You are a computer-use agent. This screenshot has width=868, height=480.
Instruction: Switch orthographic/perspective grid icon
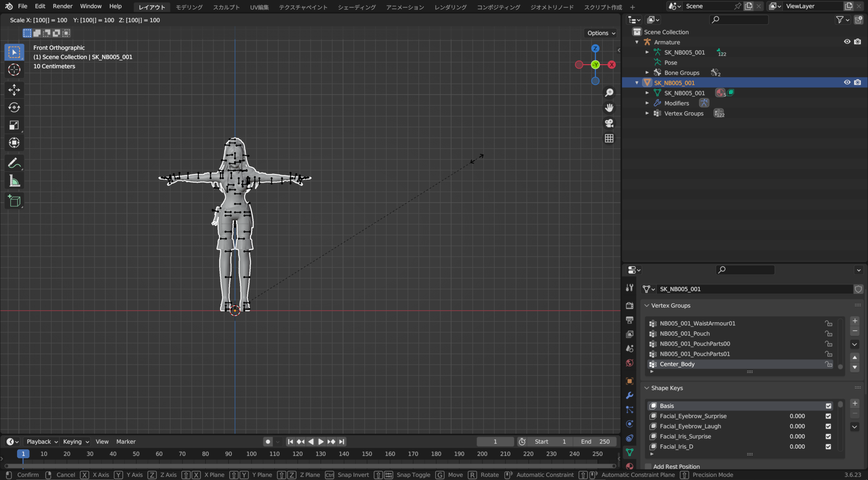609,139
